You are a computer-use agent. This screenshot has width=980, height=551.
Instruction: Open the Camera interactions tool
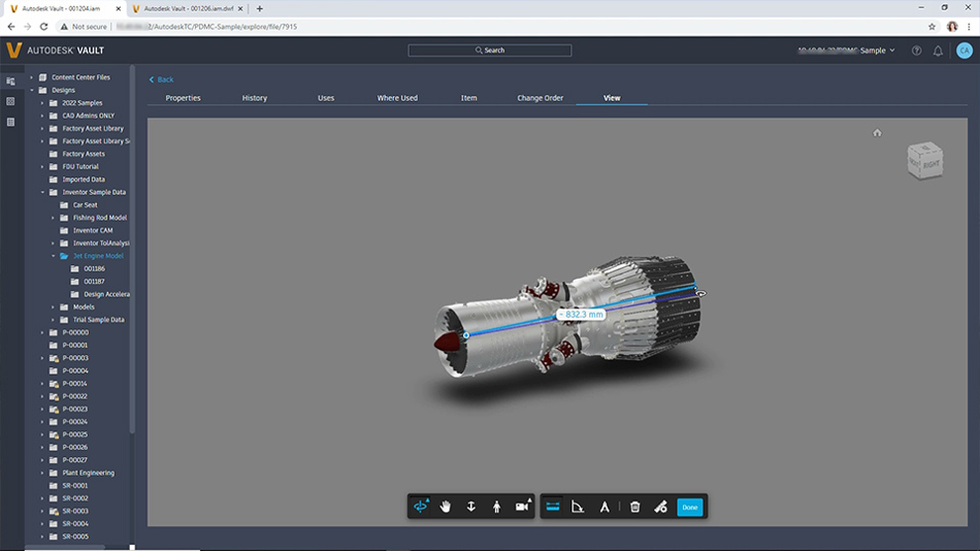[522, 506]
